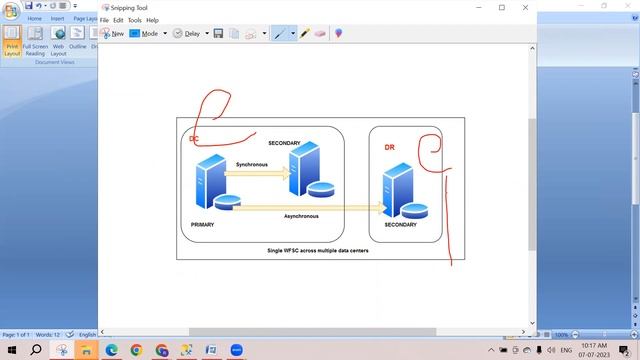
Task: Click the scroll up arrow in Snipping Tool
Action: (532, 48)
